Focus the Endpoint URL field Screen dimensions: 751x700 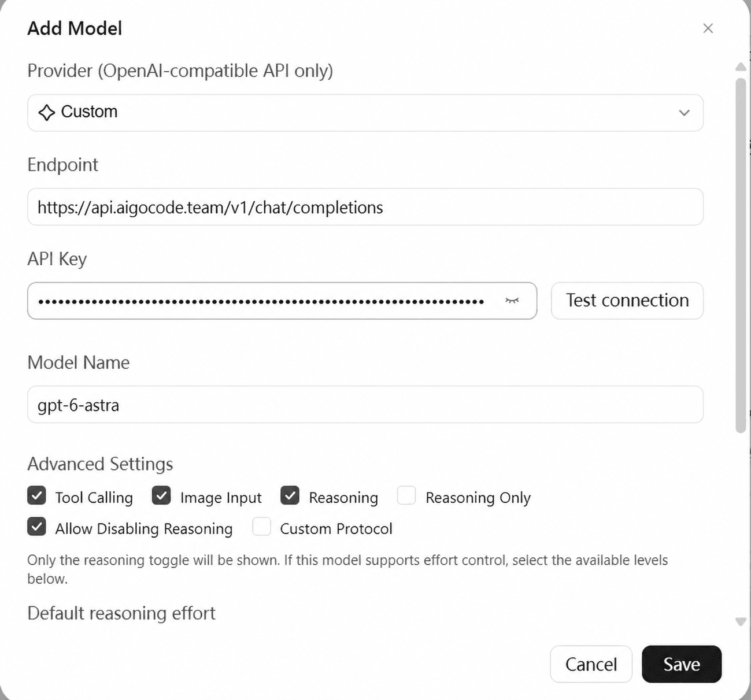click(365, 207)
